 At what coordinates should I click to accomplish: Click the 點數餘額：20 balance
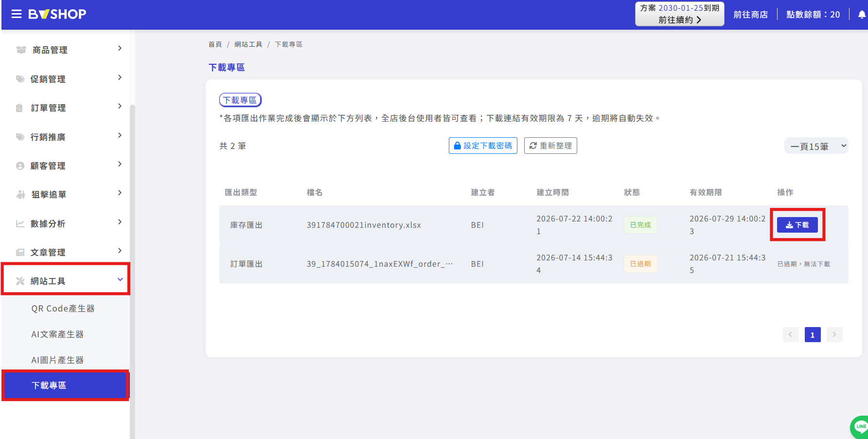[x=813, y=15]
